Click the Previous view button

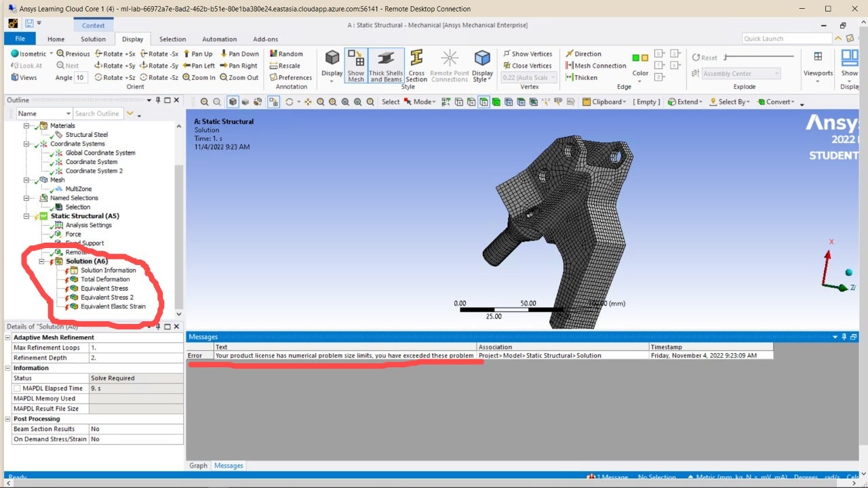[x=73, y=54]
